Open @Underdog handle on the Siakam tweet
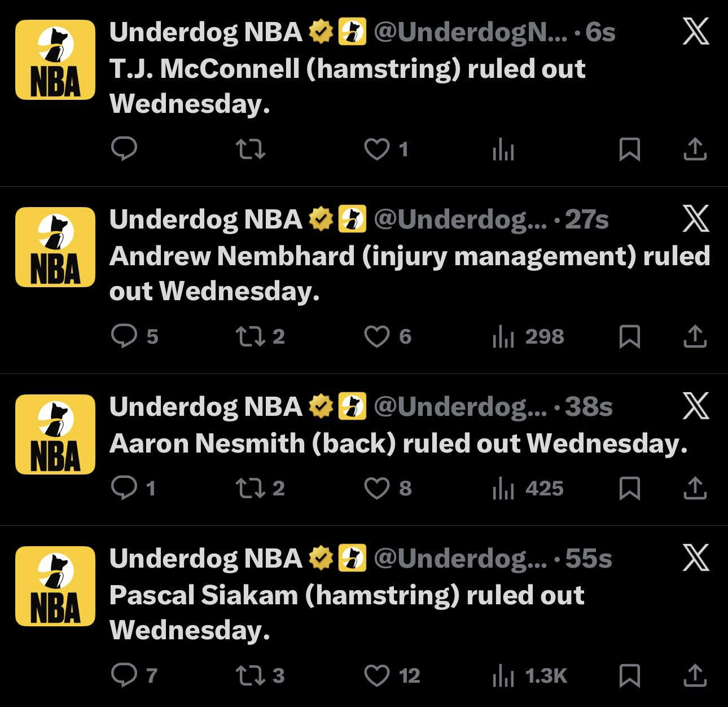Image resolution: width=728 pixels, height=707 pixels. [460, 559]
